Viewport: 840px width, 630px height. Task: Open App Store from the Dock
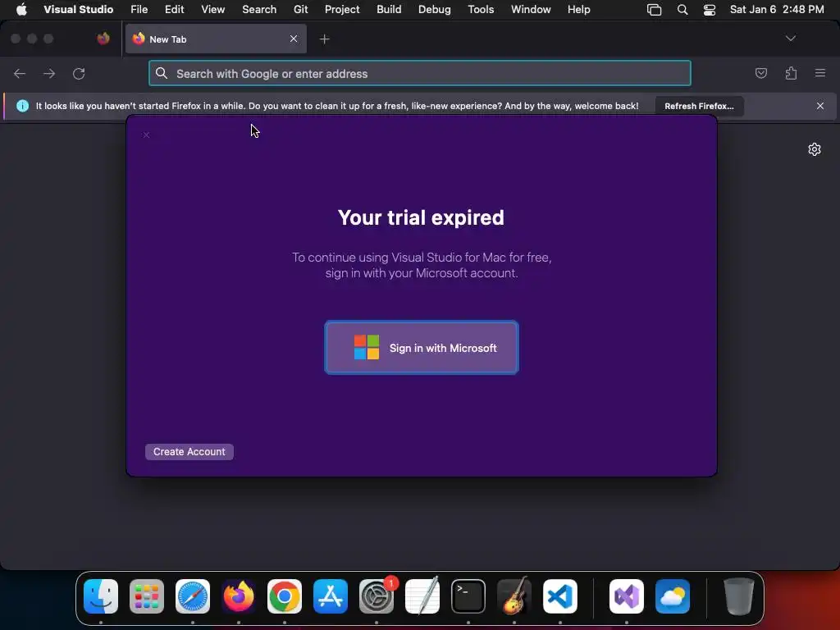[331, 596]
